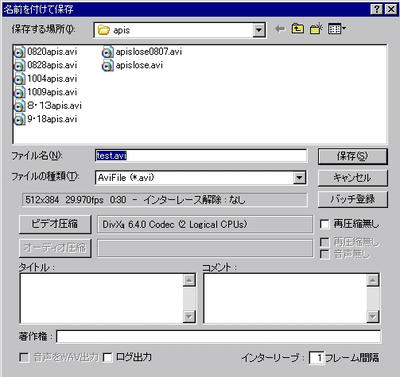Click file name apislose.avi
This screenshot has width=400, height=377.
point(139,65)
